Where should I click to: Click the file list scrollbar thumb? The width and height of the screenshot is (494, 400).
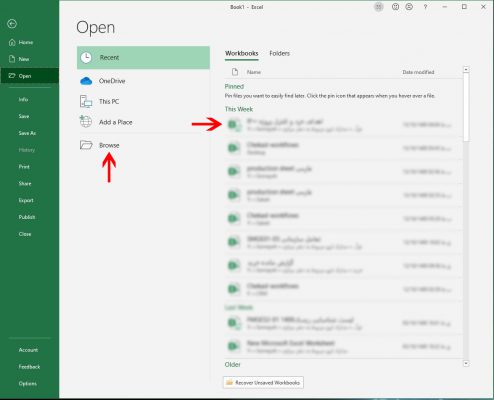point(466,107)
